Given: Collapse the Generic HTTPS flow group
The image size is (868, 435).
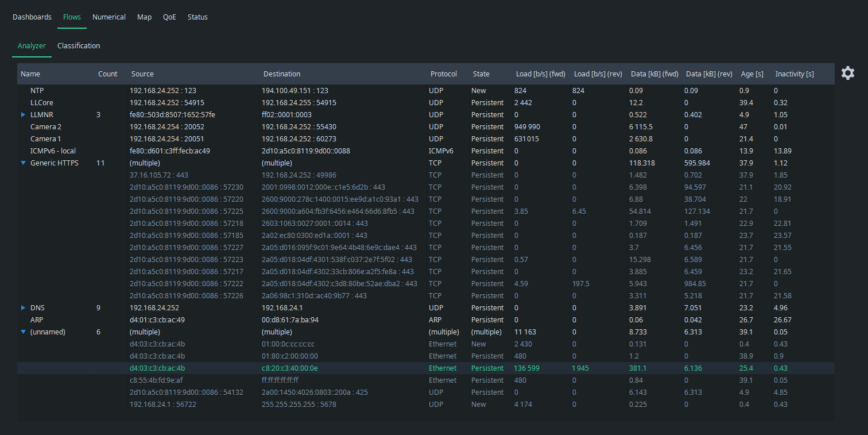Looking at the screenshot, I should [23, 163].
